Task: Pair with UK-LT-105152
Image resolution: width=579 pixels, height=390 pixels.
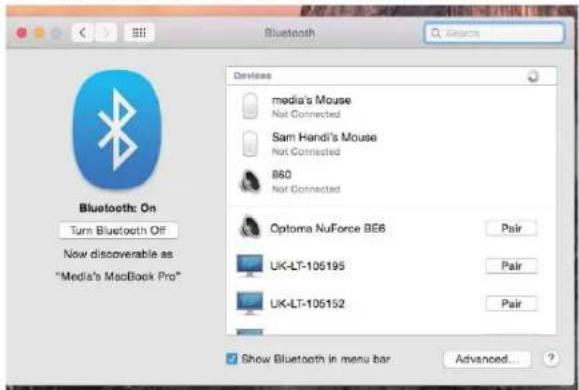Action: click(511, 304)
